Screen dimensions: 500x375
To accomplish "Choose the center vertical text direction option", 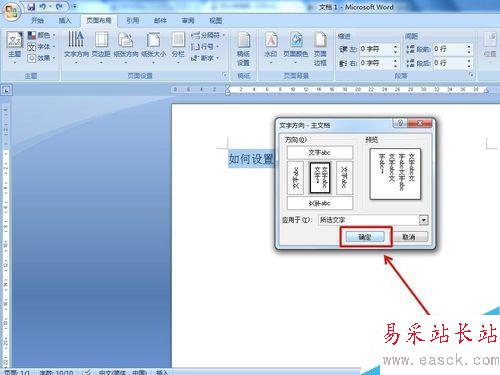I will coord(320,178).
